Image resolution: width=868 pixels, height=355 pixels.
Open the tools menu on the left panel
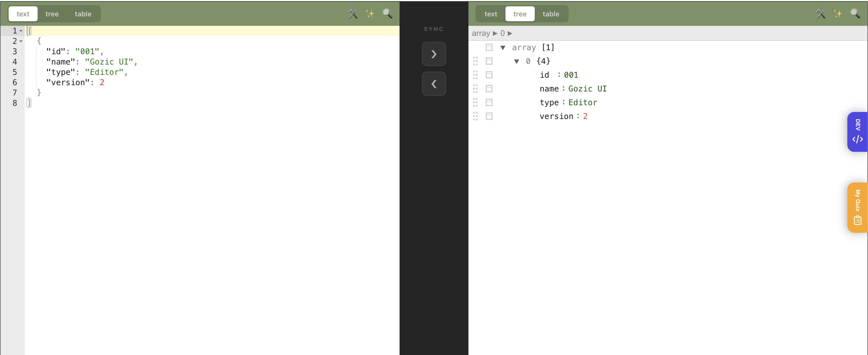[x=353, y=14]
